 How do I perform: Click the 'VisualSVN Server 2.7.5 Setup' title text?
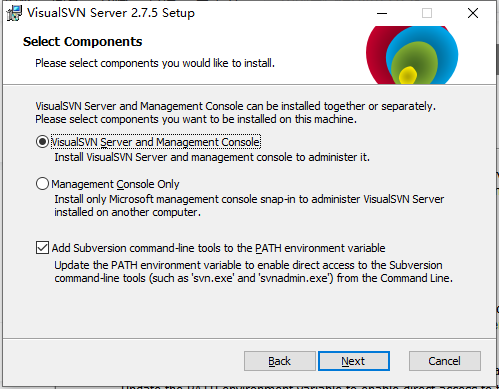tap(111, 13)
